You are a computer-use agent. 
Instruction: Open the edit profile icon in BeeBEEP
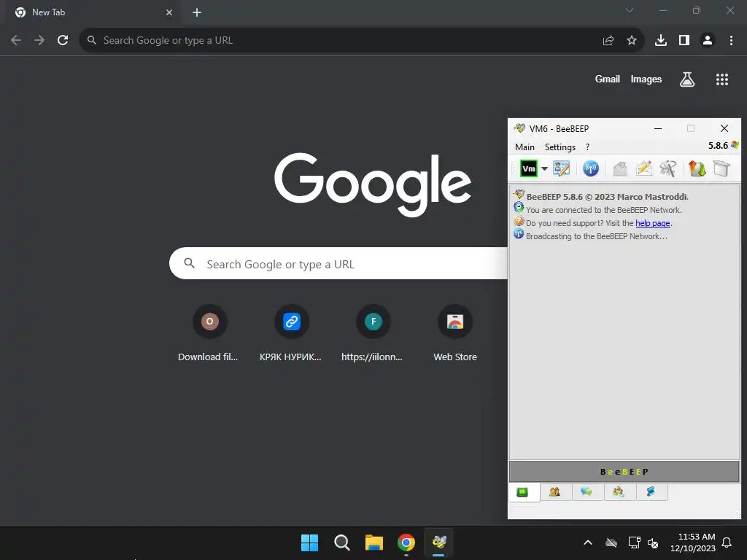(x=561, y=168)
